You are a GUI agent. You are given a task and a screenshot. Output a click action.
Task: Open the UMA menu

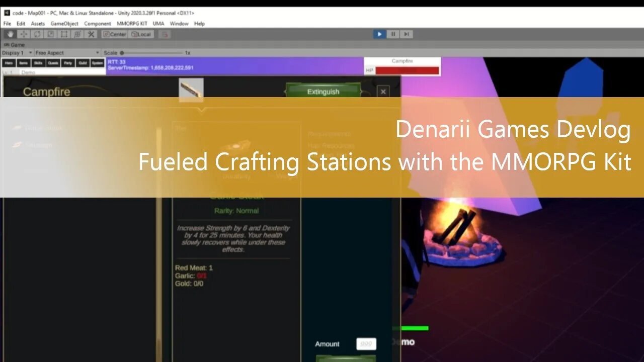[158, 24]
